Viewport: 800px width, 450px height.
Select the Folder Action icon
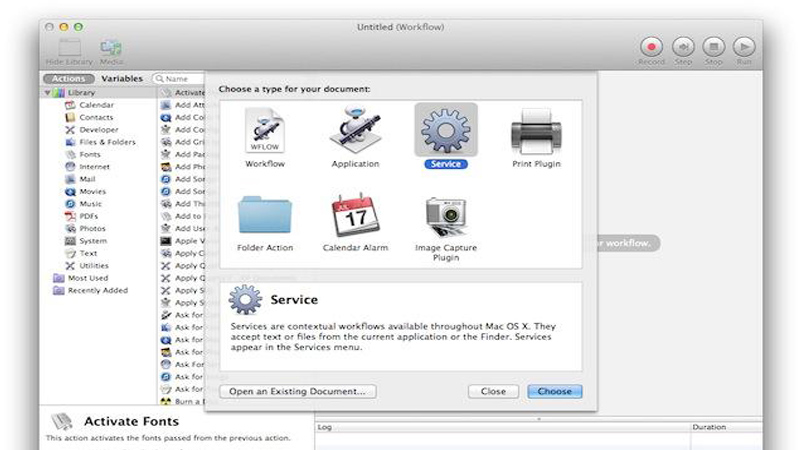[x=265, y=215]
